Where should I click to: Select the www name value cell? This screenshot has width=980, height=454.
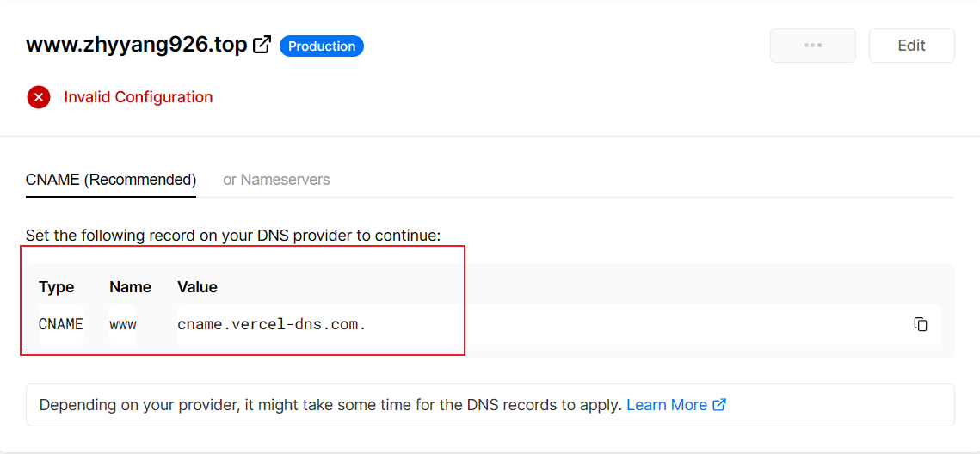pyautogui.click(x=123, y=325)
